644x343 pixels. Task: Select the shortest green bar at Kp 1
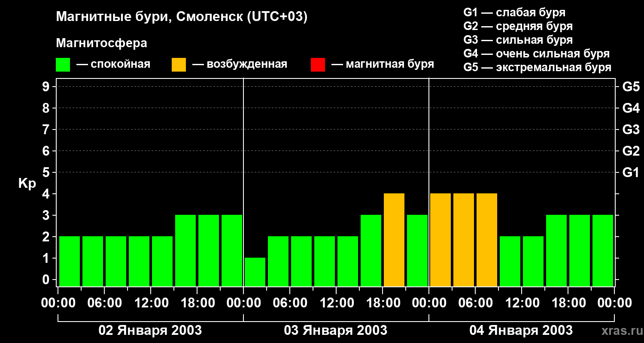[255, 272]
